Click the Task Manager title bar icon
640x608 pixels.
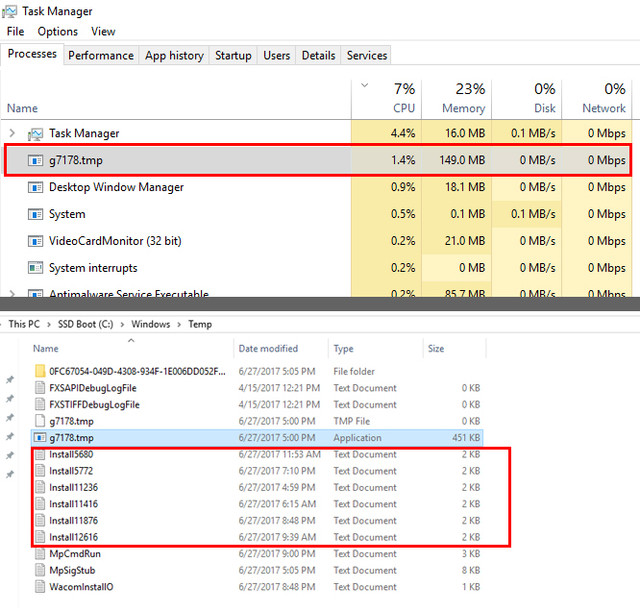pyautogui.click(x=9, y=11)
